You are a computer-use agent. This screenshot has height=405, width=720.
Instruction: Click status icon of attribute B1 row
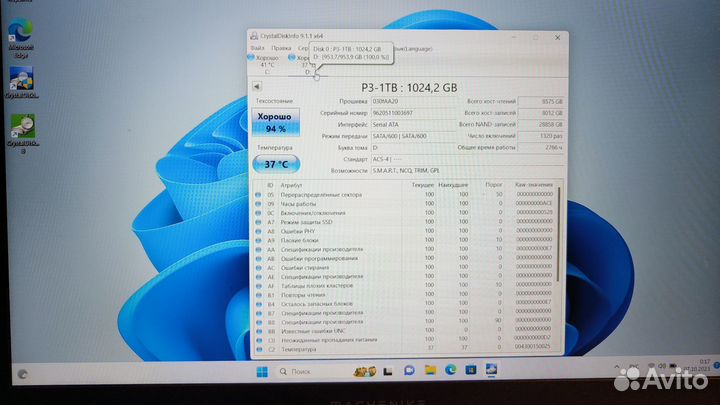(x=259, y=295)
